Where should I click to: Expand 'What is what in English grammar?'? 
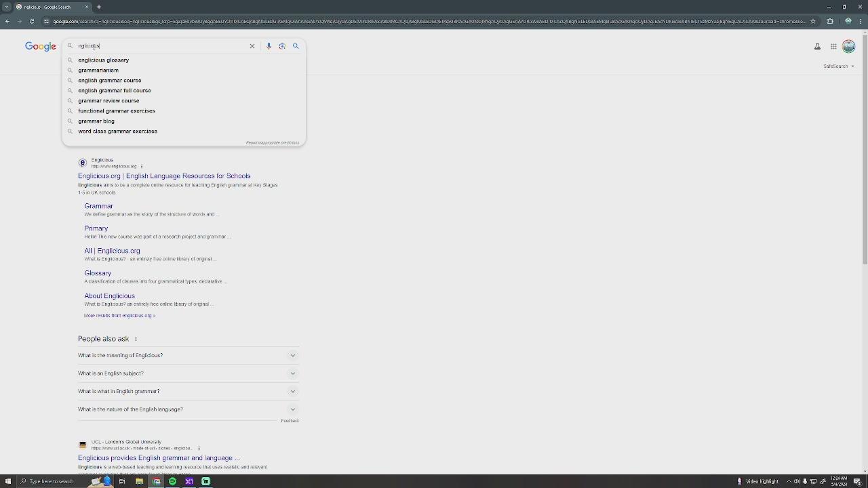click(x=188, y=391)
